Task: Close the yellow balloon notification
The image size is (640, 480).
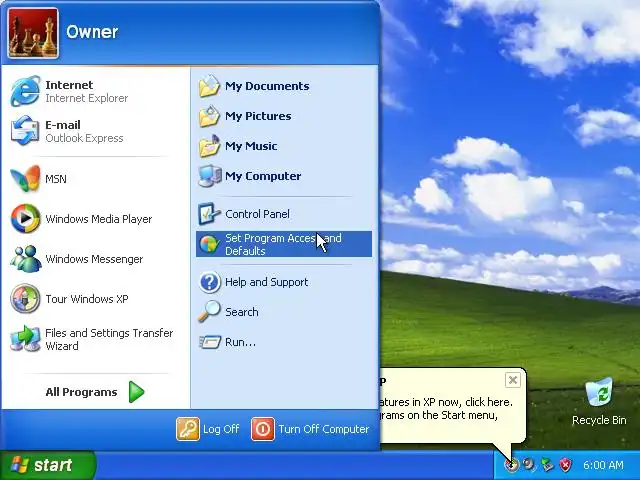Action: click(513, 380)
